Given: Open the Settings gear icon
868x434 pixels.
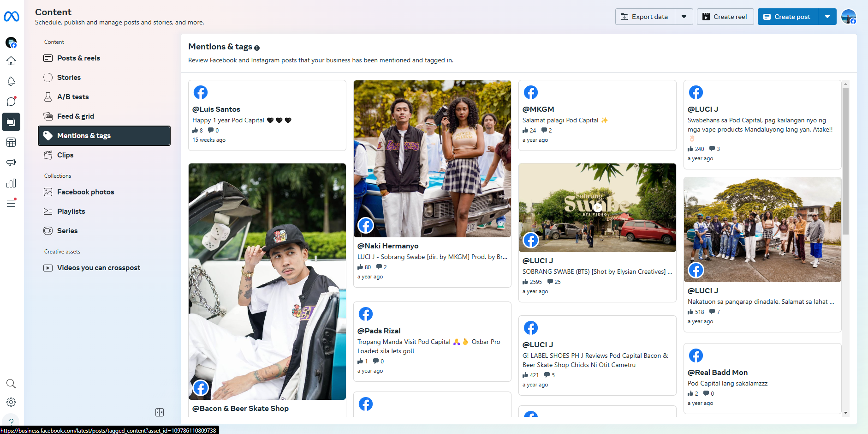Looking at the screenshot, I should [11, 402].
